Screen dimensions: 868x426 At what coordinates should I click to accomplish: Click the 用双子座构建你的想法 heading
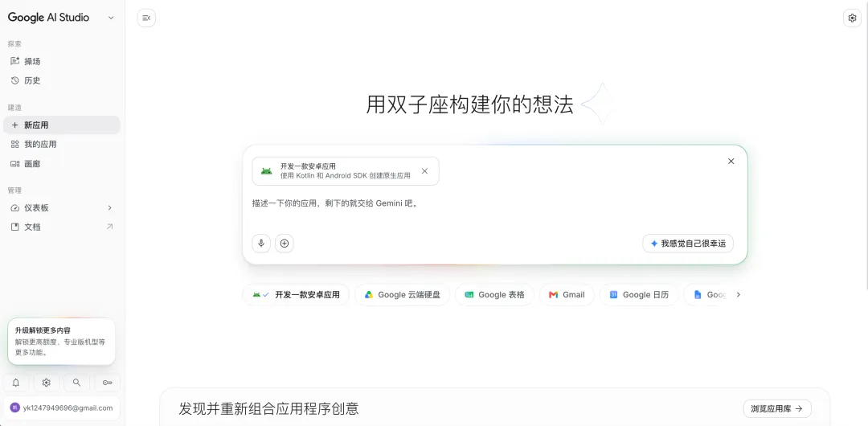click(x=469, y=104)
